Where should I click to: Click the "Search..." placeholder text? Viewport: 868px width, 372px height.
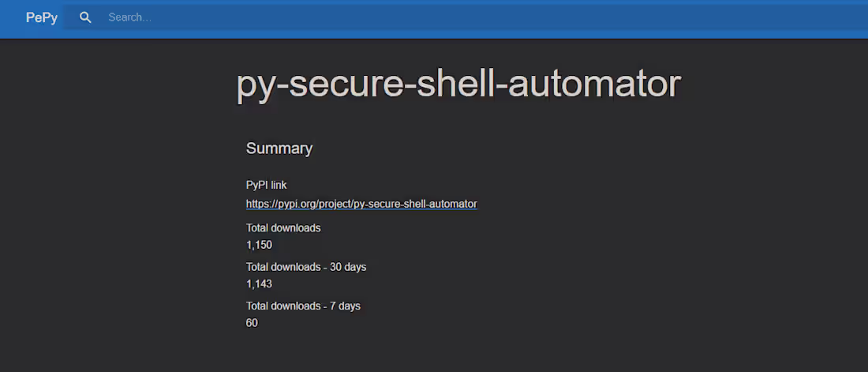pos(129,17)
